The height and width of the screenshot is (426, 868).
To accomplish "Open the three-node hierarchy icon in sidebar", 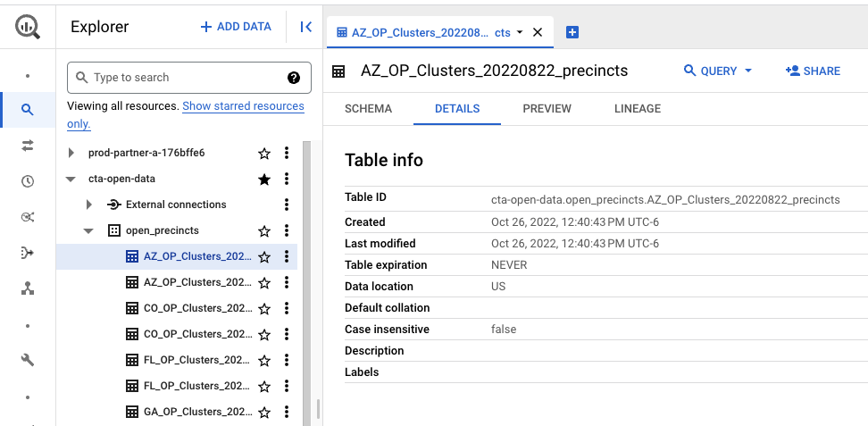I will [x=28, y=288].
